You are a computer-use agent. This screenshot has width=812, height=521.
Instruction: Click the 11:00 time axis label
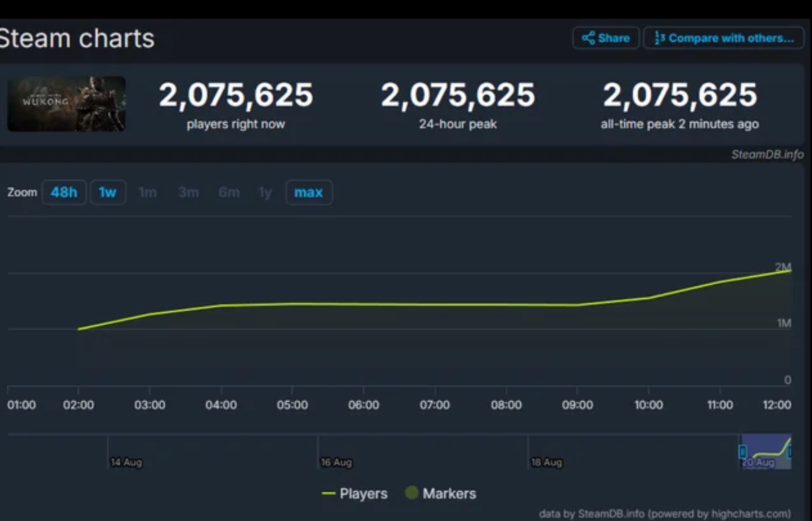720,405
